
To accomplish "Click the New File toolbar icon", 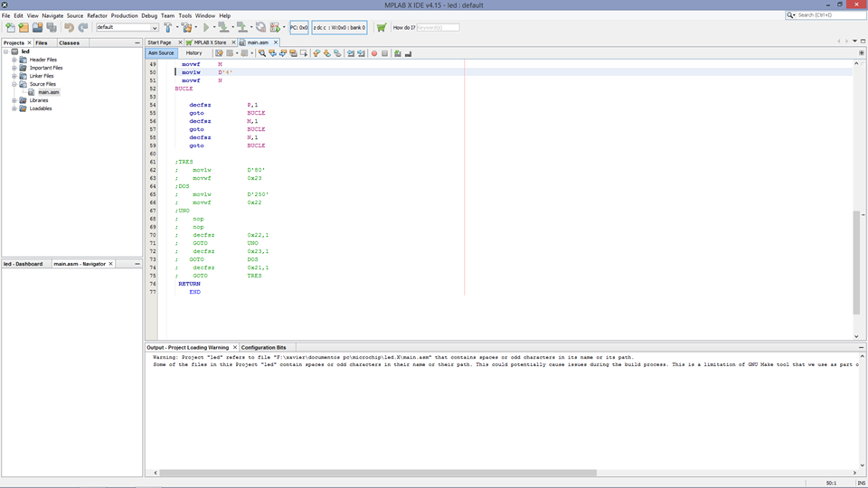I will [10, 27].
